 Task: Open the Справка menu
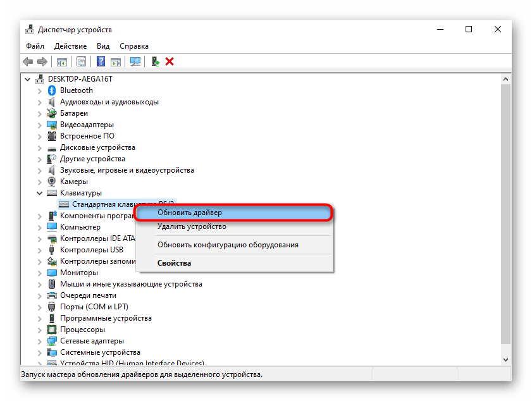click(x=134, y=46)
